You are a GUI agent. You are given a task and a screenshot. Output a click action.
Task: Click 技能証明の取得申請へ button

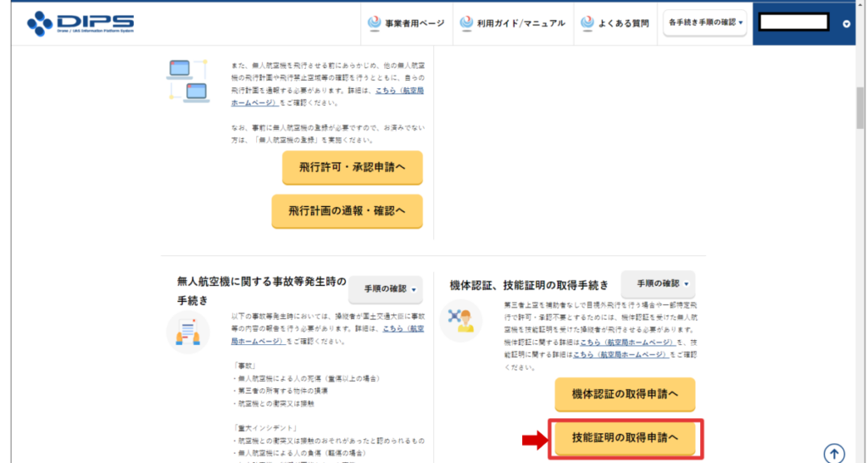(625, 438)
